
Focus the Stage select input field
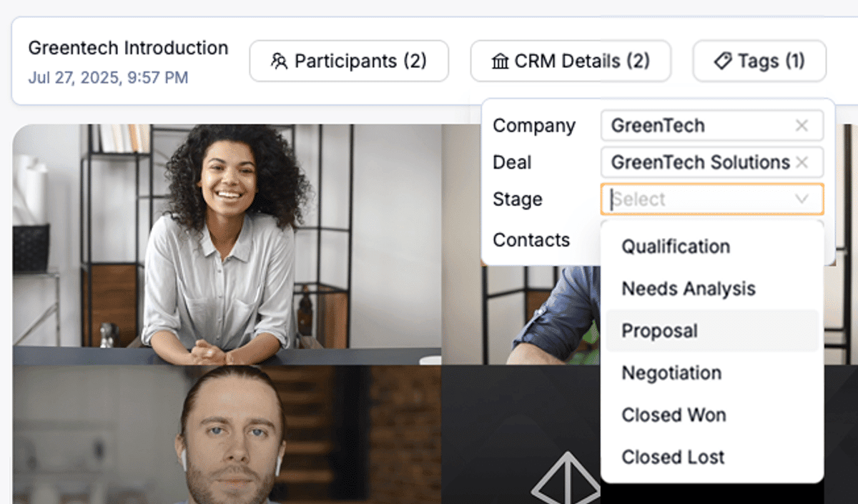(712, 199)
